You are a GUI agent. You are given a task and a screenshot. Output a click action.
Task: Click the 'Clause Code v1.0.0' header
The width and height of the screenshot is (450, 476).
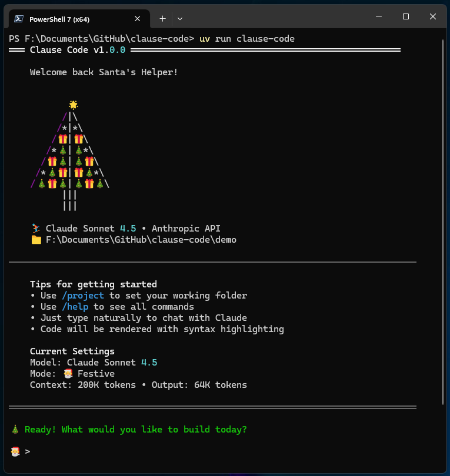click(x=78, y=50)
